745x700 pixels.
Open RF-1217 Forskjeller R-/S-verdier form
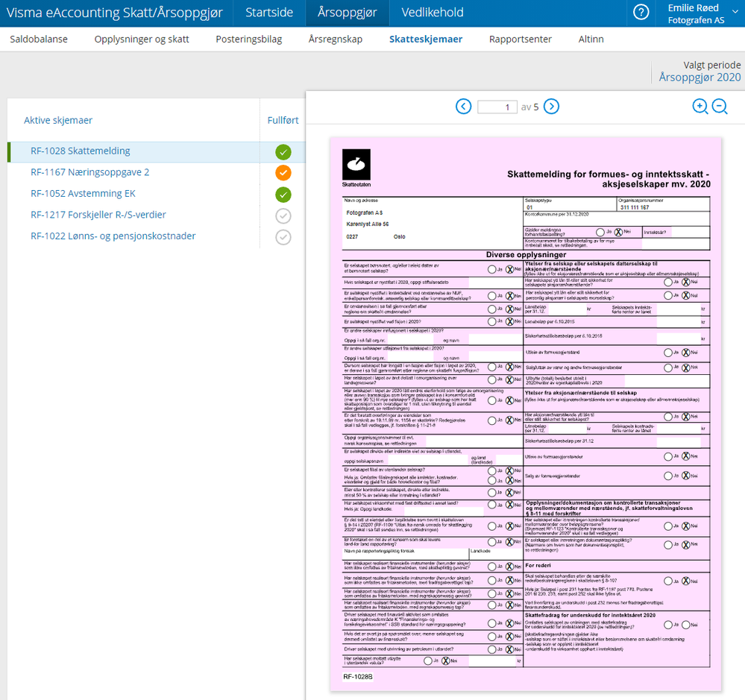pyautogui.click(x=98, y=215)
